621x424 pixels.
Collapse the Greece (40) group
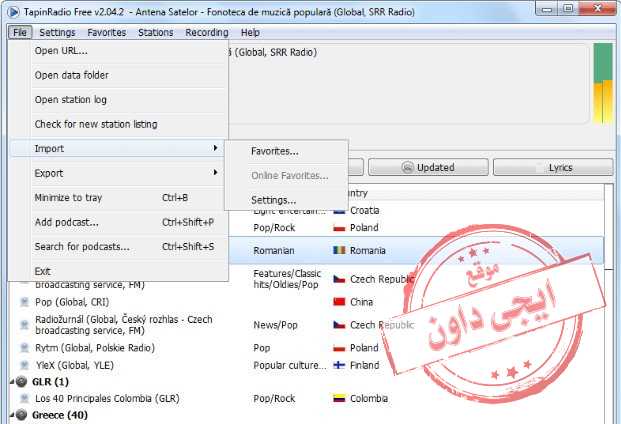point(12,415)
